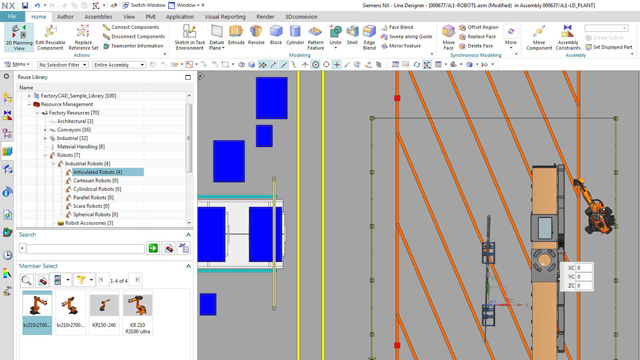The image size is (640, 360).
Task: Select Articulated Robots [4] tree item
Action: (97, 172)
